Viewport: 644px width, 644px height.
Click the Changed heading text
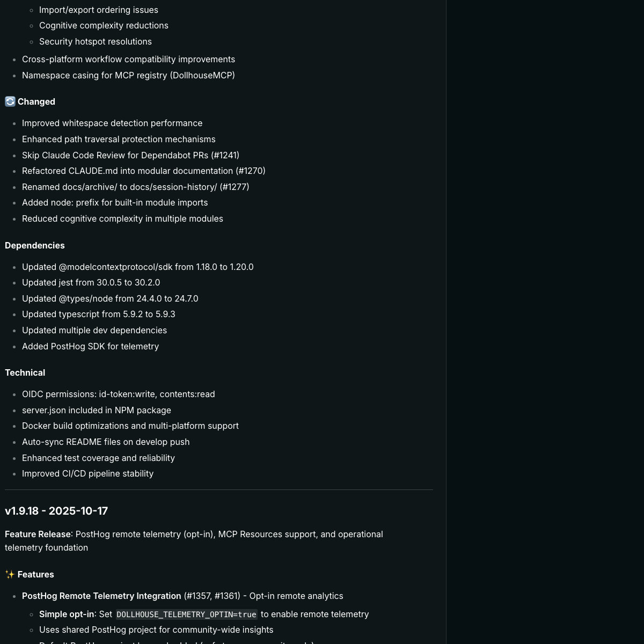pyautogui.click(x=36, y=101)
